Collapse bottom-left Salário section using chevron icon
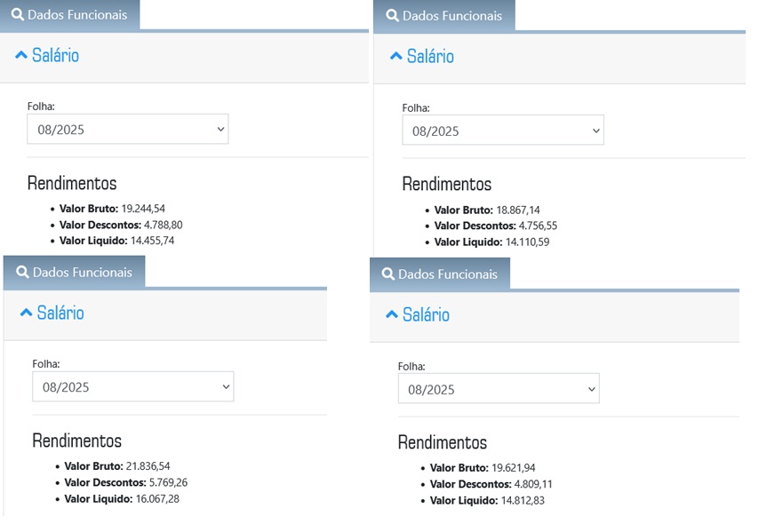This screenshot has height=532, width=759. point(26,313)
